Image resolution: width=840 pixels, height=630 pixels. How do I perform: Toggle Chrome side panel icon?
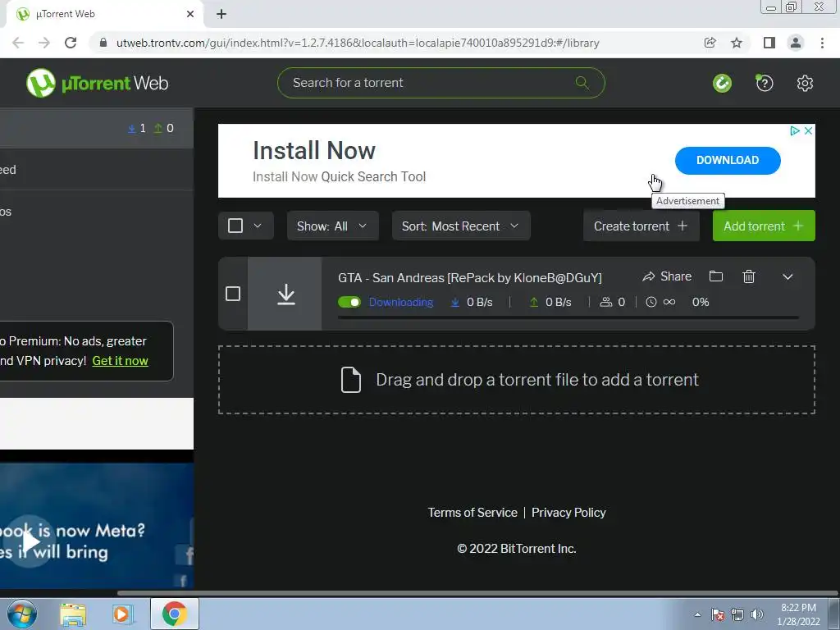[x=769, y=43]
